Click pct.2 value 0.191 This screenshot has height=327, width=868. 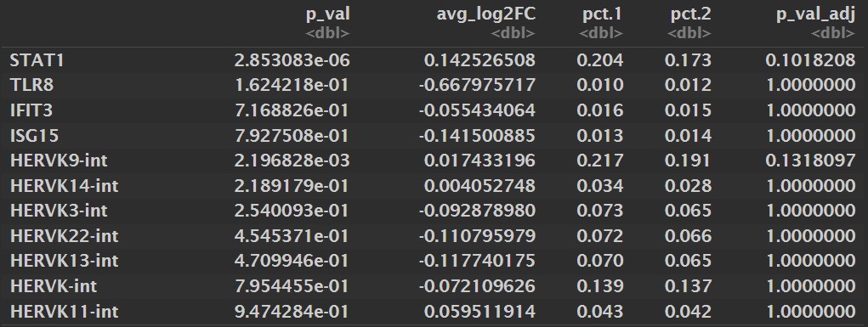tap(688, 161)
